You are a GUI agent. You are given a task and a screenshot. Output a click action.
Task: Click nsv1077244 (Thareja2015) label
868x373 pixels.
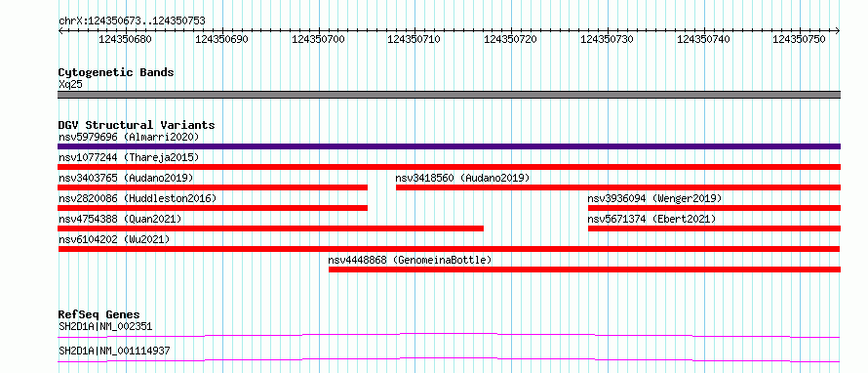point(129,157)
